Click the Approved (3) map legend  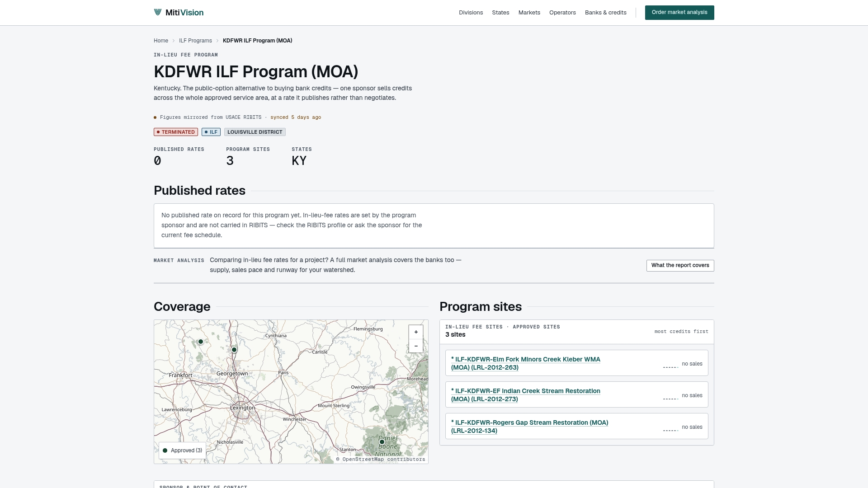point(182,450)
